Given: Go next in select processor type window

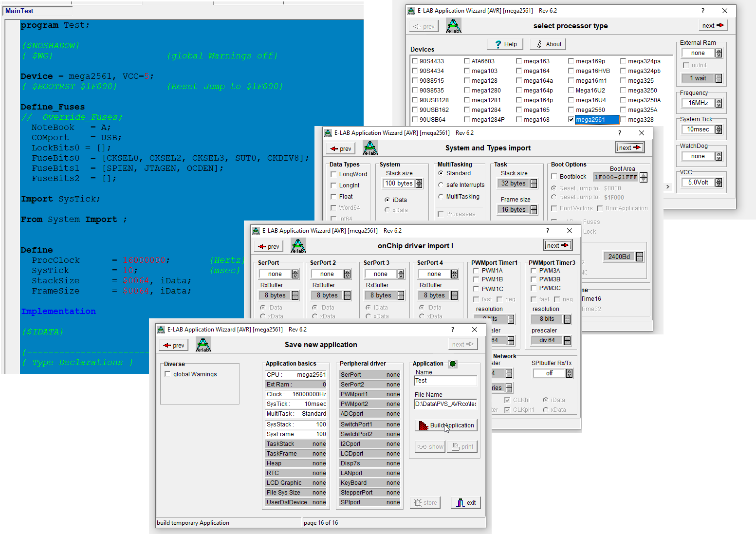Looking at the screenshot, I should coord(713,25).
